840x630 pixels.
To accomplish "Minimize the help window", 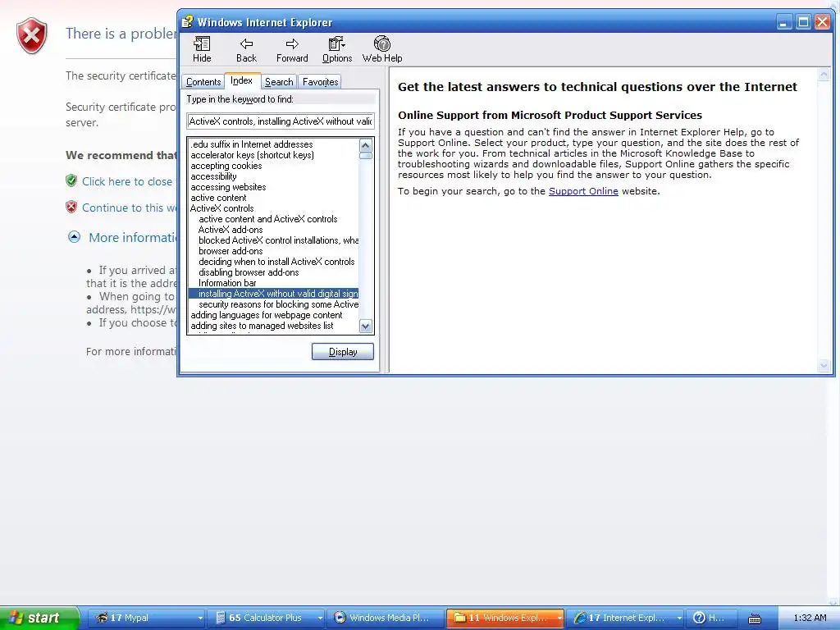I will (784, 22).
